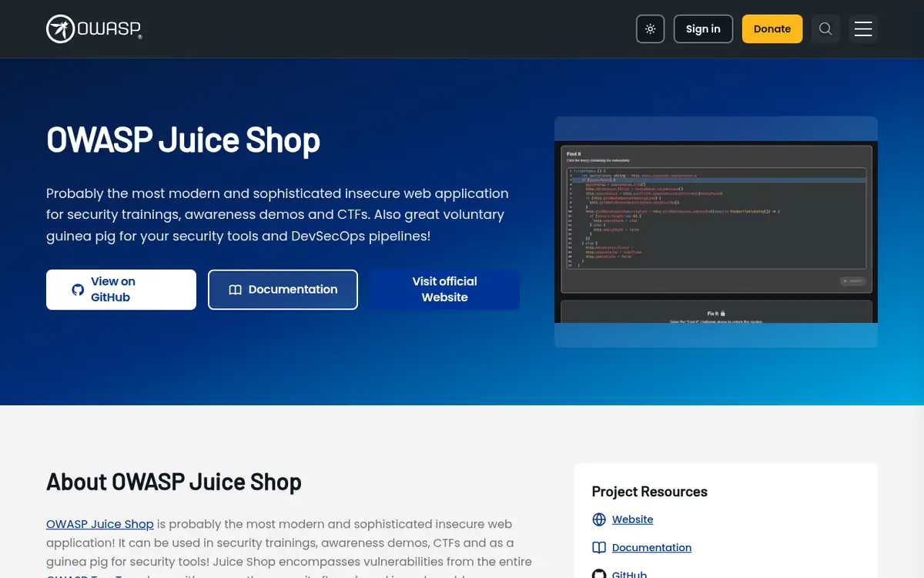
Task: Click the globe icon beside Website
Action: click(599, 519)
